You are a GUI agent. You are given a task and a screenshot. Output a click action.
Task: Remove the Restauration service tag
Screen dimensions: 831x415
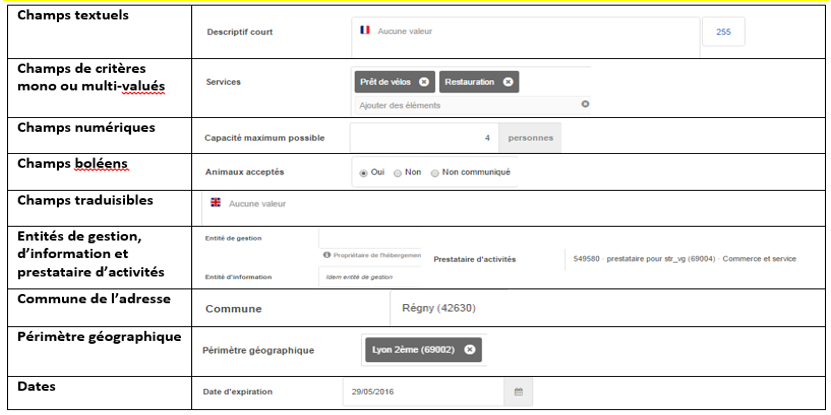[x=508, y=82]
